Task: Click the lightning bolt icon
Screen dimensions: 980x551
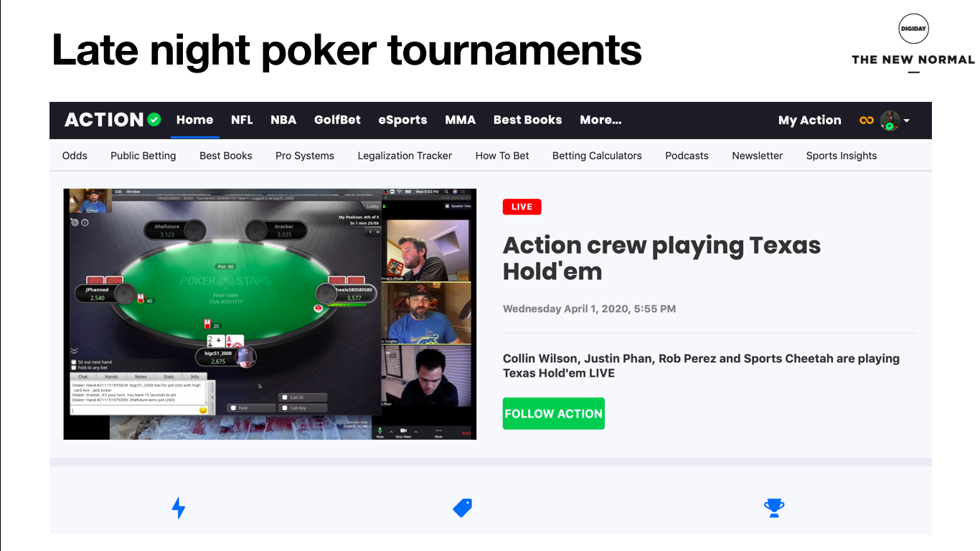Action: (179, 508)
